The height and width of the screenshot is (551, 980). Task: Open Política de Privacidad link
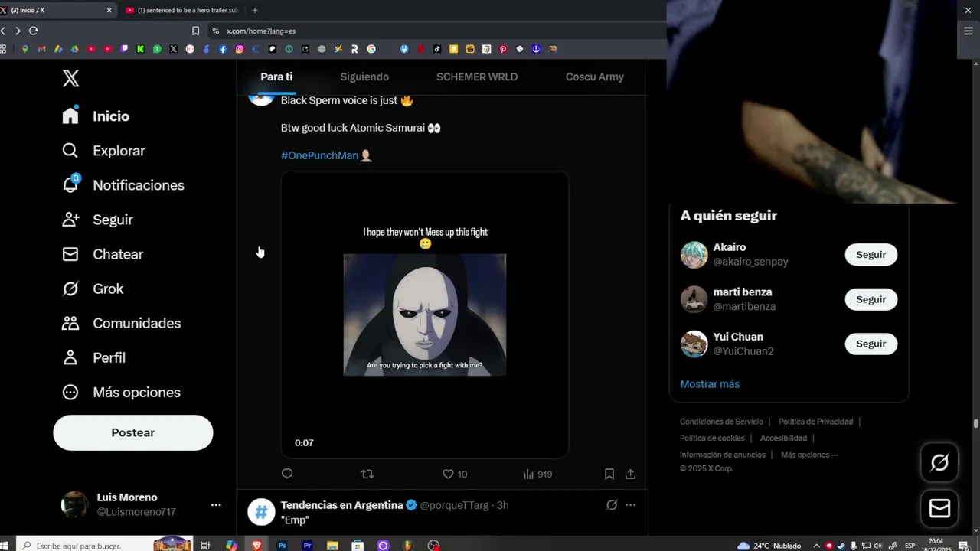click(x=815, y=422)
